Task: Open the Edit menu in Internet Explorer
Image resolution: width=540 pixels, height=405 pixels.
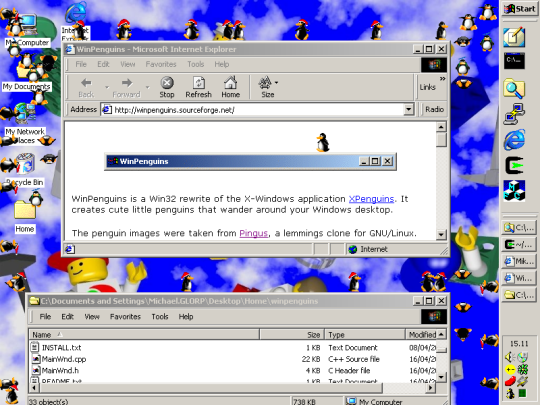Action: click(103, 64)
